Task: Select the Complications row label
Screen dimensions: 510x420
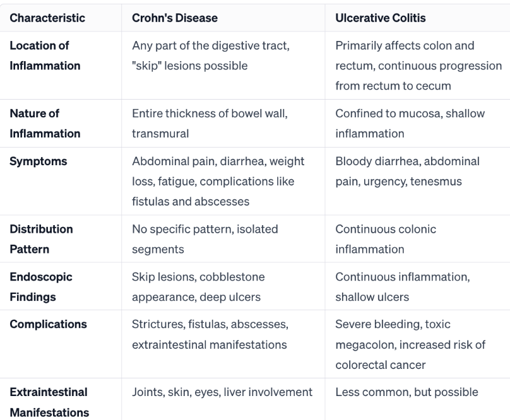Action: pos(48,325)
